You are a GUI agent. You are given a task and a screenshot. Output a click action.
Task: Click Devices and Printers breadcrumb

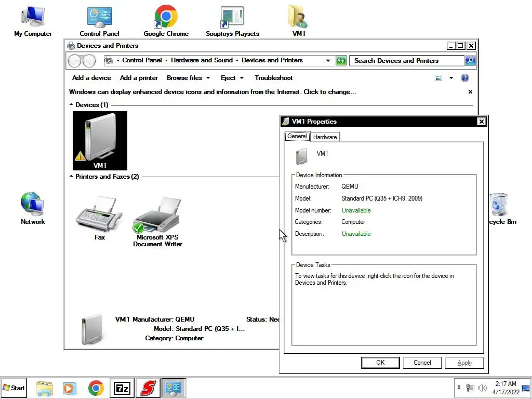click(272, 60)
